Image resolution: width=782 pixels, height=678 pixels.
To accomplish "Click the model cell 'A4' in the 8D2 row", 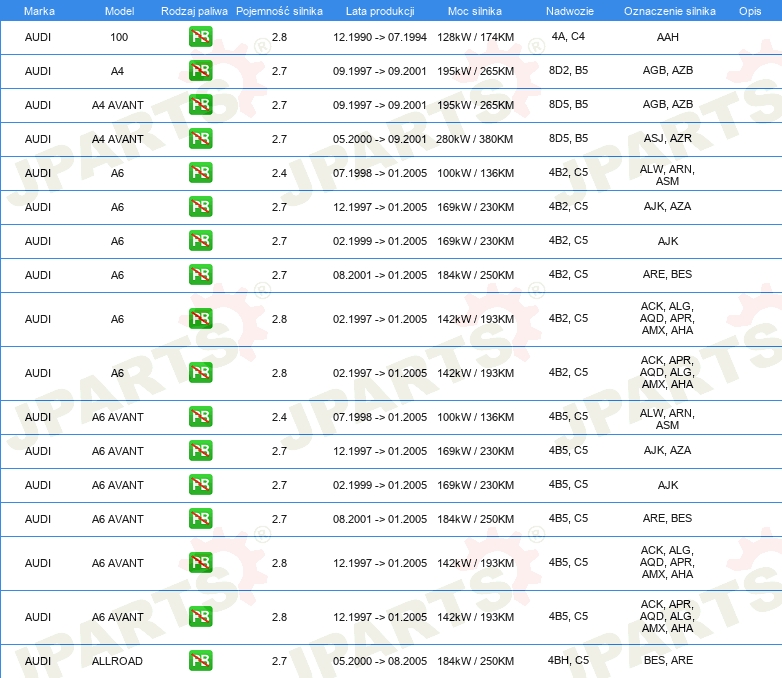I will click(x=117, y=71).
